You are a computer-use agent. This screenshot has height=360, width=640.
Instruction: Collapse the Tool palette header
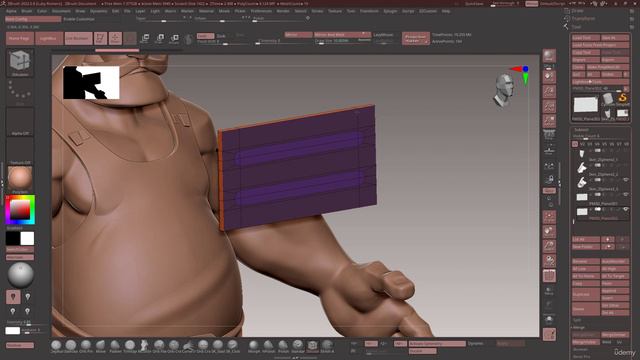click(x=576, y=27)
